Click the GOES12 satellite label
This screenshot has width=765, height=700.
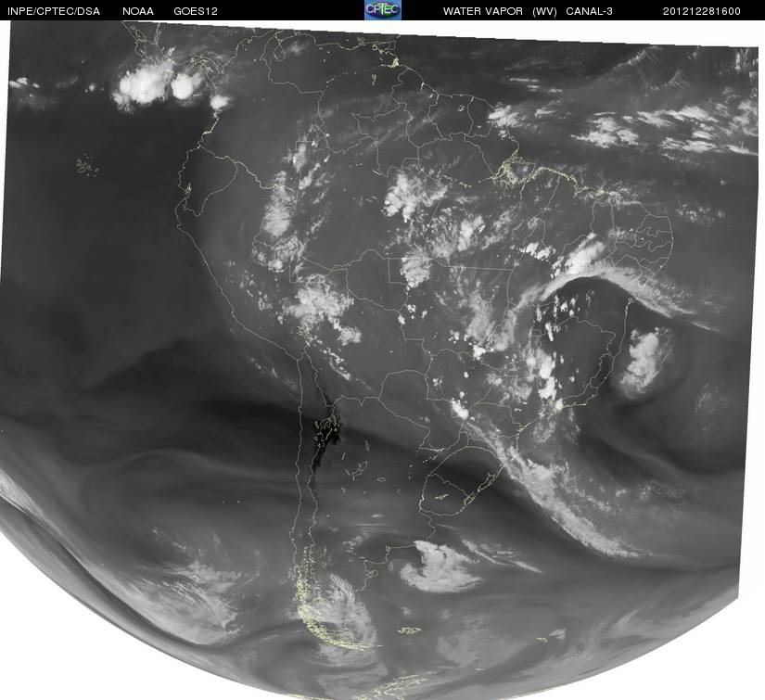tap(196, 11)
